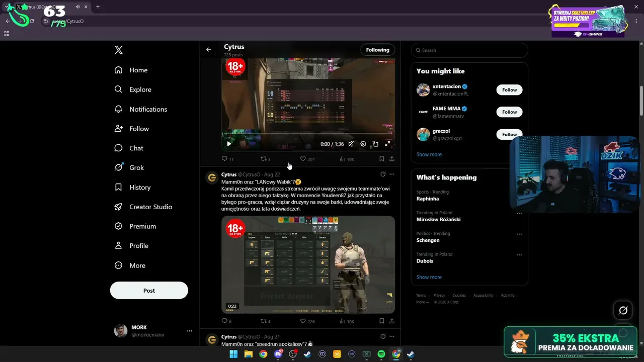
Task: Click the Following button on Cytrus profile
Action: click(378, 50)
